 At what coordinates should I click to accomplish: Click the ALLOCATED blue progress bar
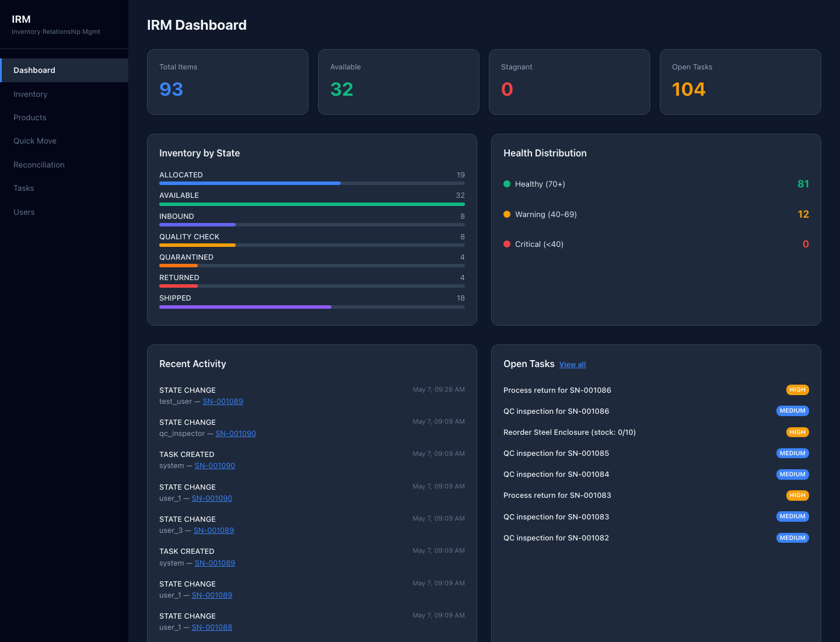(250, 183)
